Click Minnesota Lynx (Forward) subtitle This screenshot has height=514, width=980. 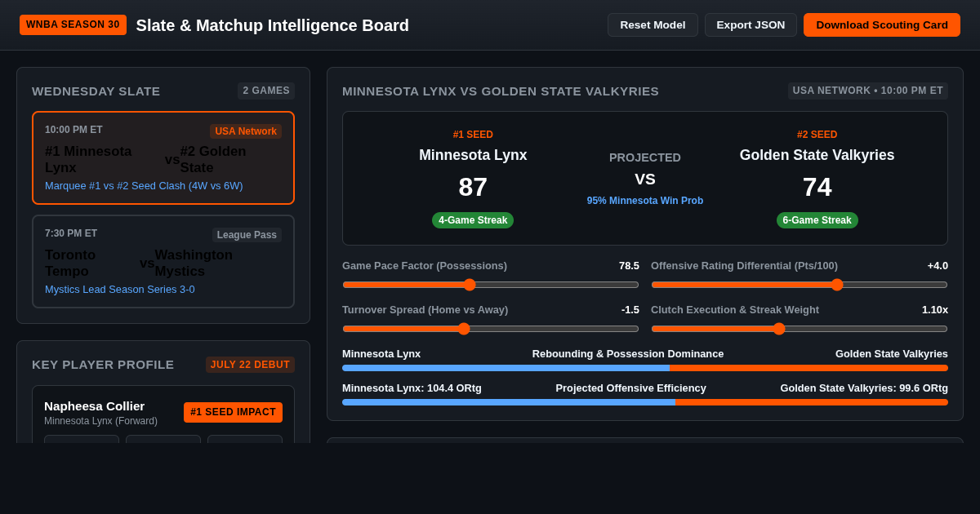coord(100,421)
